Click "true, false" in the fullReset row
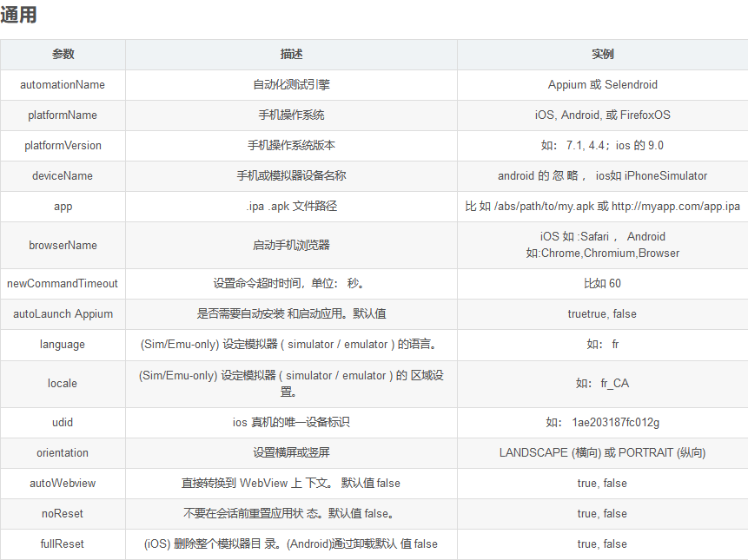The width and height of the screenshot is (748, 560). point(602,544)
